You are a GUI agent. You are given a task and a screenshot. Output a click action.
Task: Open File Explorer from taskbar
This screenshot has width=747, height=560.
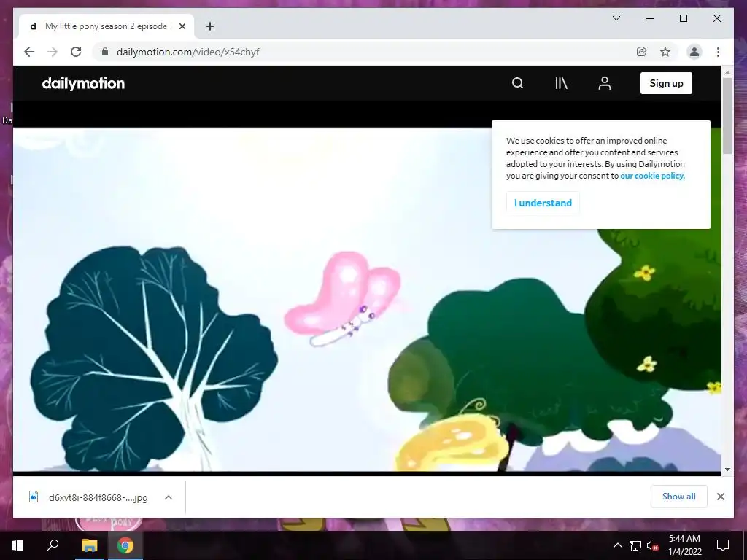[x=89, y=545]
